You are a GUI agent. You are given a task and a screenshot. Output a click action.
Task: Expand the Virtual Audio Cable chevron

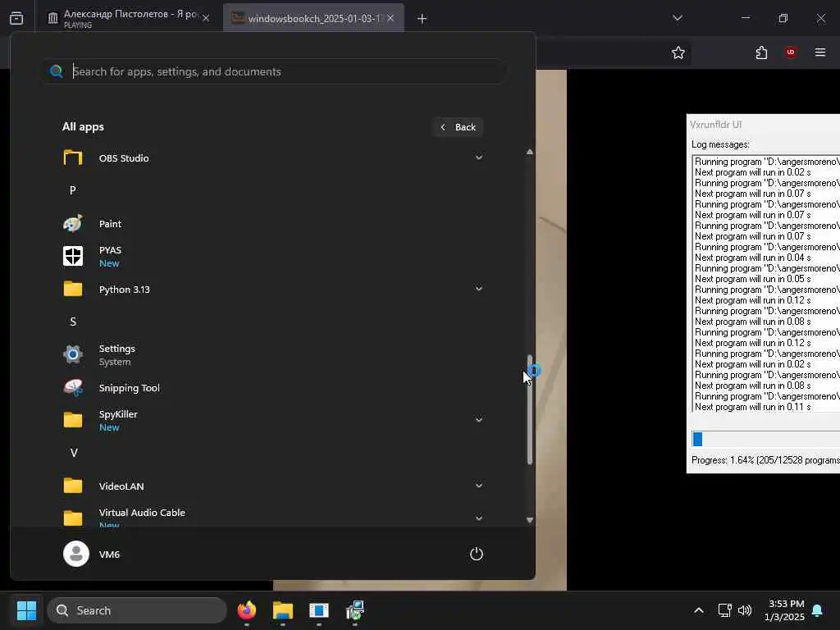[x=479, y=518]
